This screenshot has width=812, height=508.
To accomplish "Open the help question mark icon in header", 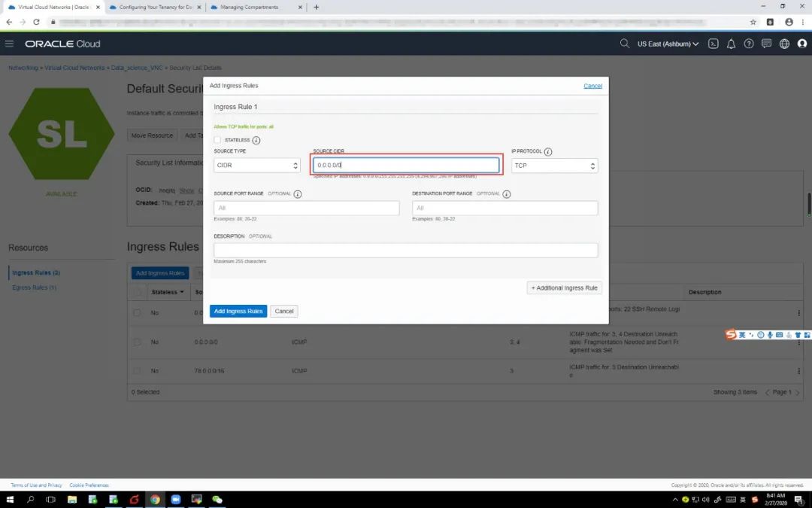I will coord(748,44).
